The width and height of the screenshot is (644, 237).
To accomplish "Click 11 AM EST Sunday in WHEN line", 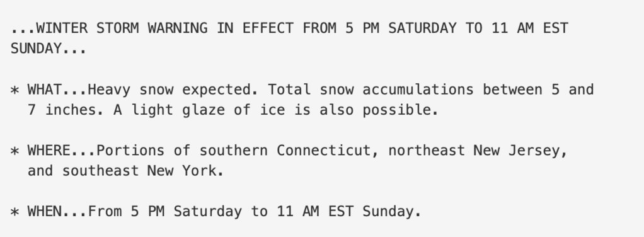I will (x=345, y=212).
